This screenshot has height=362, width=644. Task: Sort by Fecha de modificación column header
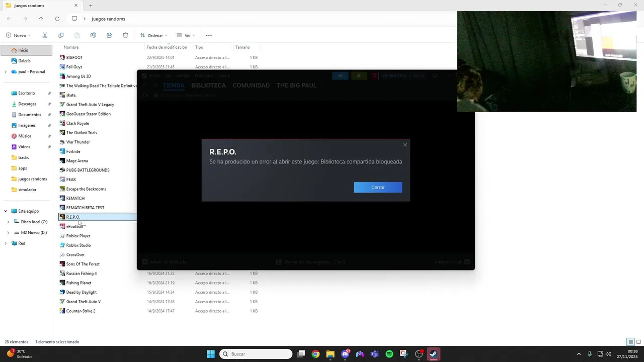click(168, 47)
